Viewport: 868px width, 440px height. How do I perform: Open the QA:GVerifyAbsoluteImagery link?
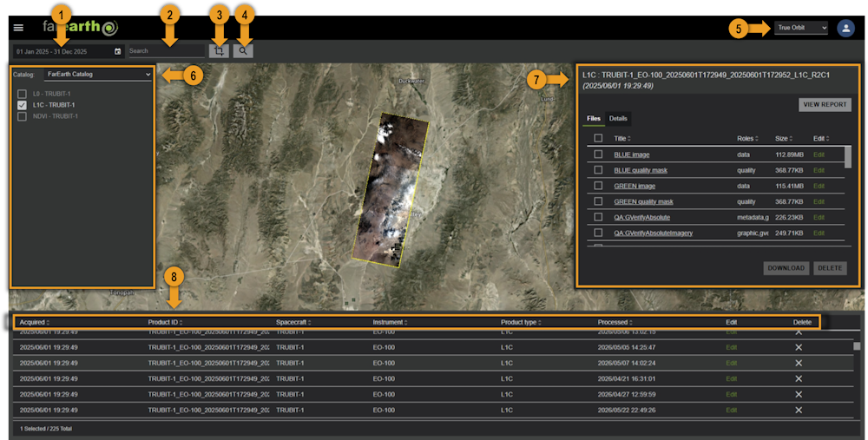[x=654, y=233]
